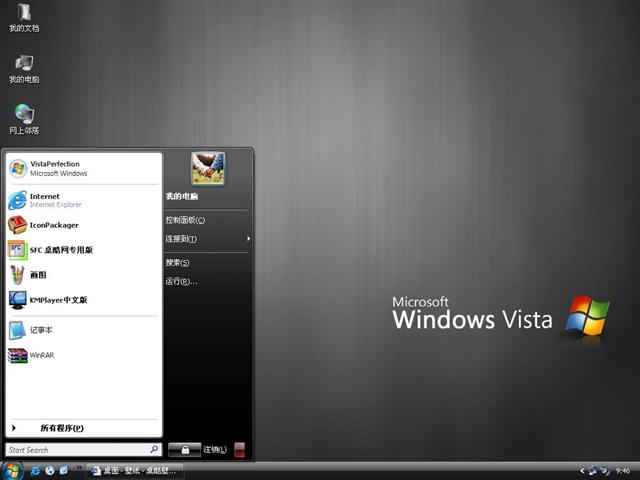640x480 pixels.
Task: Open the 我的文档 desktop icon
Action: click(x=24, y=17)
